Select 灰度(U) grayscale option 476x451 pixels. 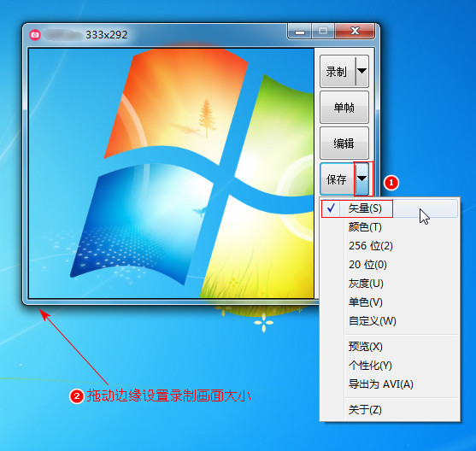point(389,284)
